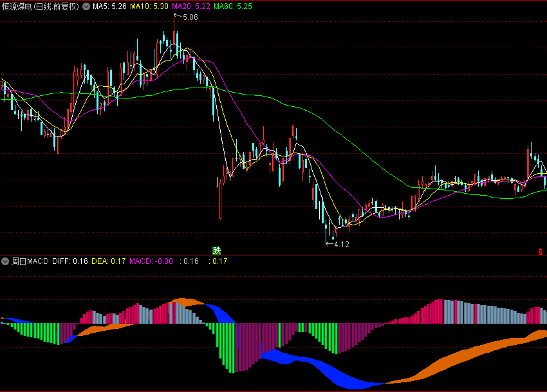Click the MA5: 5.26 indicator label
The image size is (547, 392).
[109, 6]
